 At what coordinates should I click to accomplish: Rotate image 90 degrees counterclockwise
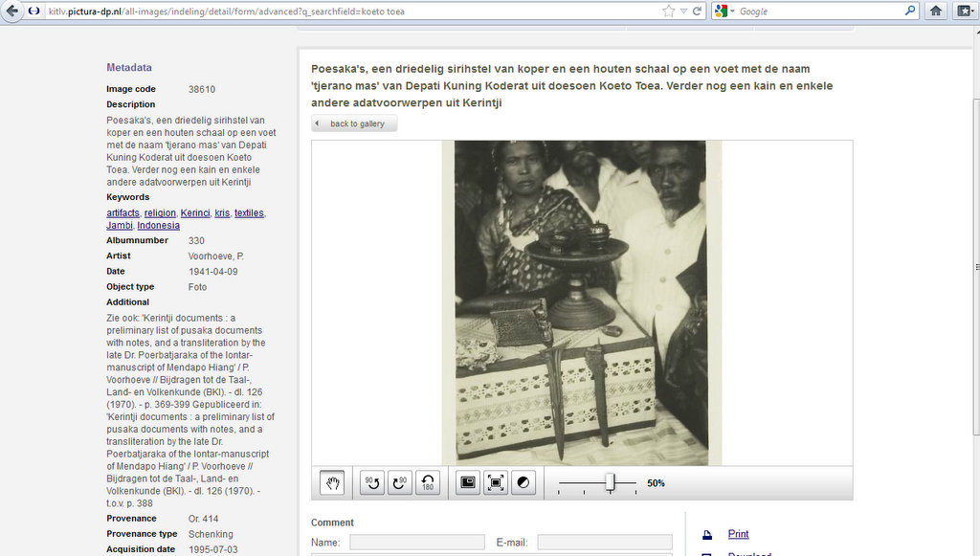point(372,483)
